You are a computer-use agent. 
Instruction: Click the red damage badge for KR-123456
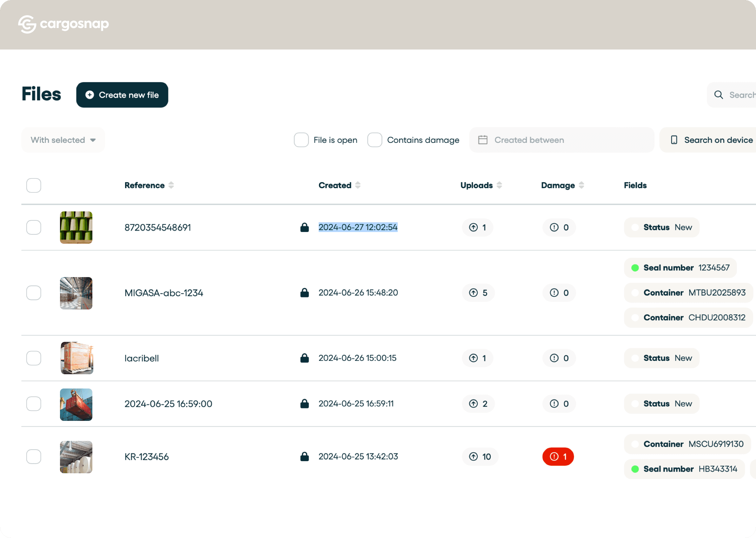(558, 457)
